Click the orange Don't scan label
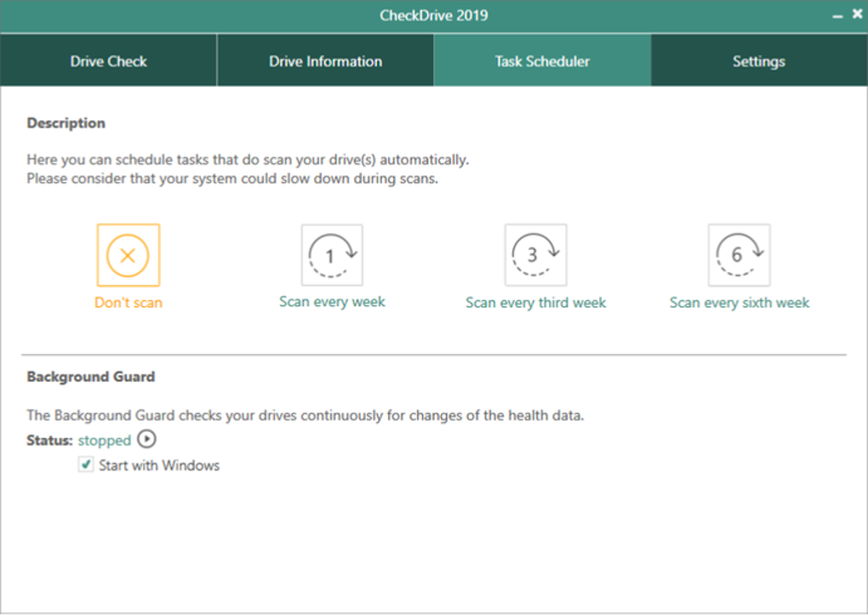868x615 pixels. (128, 303)
